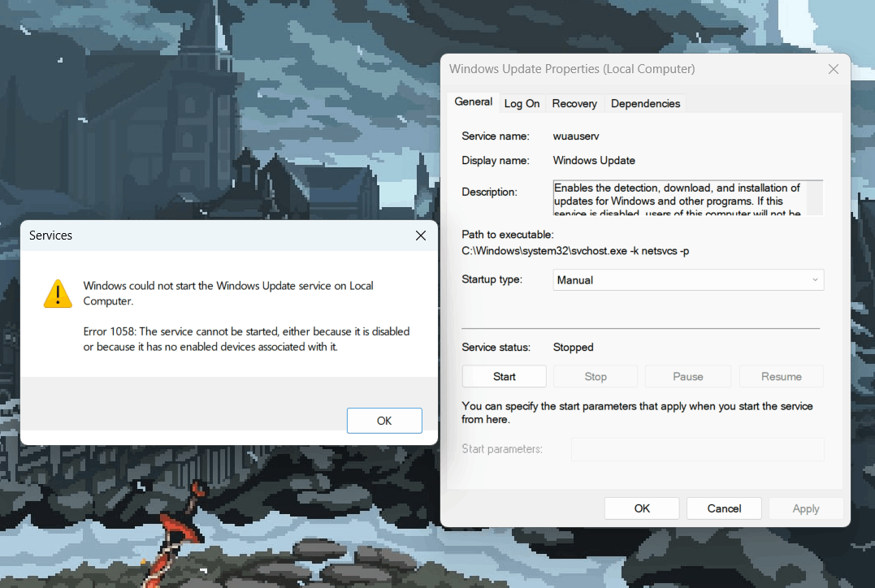875x588 pixels.
Task: Click Apply in Windows Update Properties
Action: 806,508
